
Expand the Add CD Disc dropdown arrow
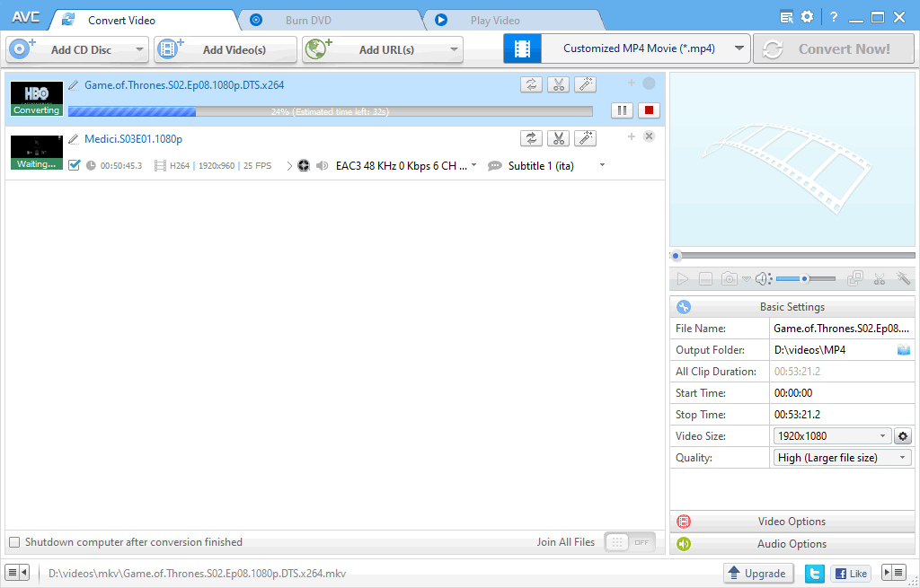(x=139, y=50)
